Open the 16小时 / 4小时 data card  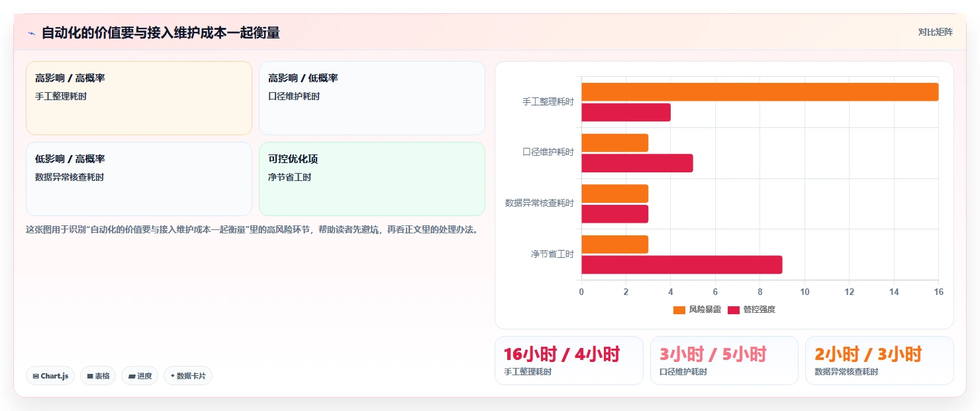click(x=569, y=361)
